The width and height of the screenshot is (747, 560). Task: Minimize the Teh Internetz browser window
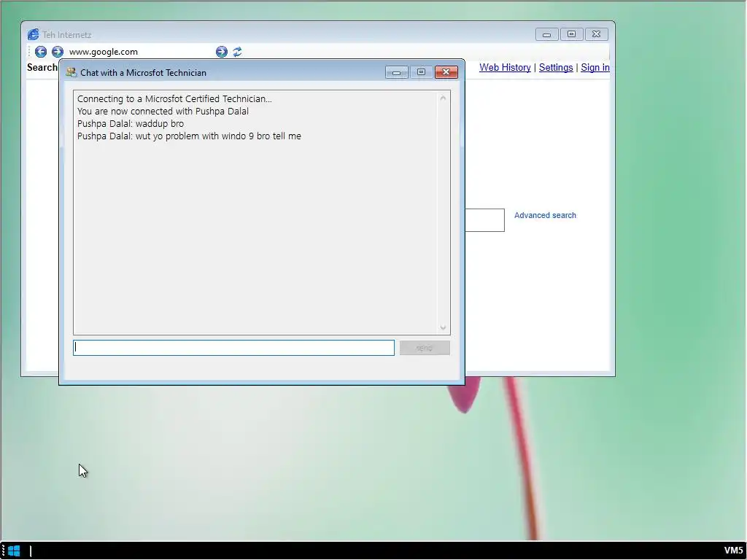click(547, 34)
